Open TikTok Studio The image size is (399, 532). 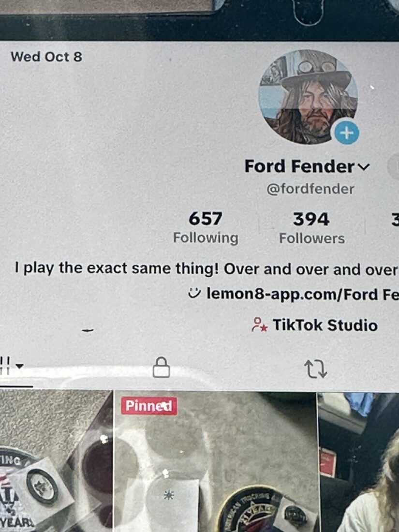pos(325,325)
